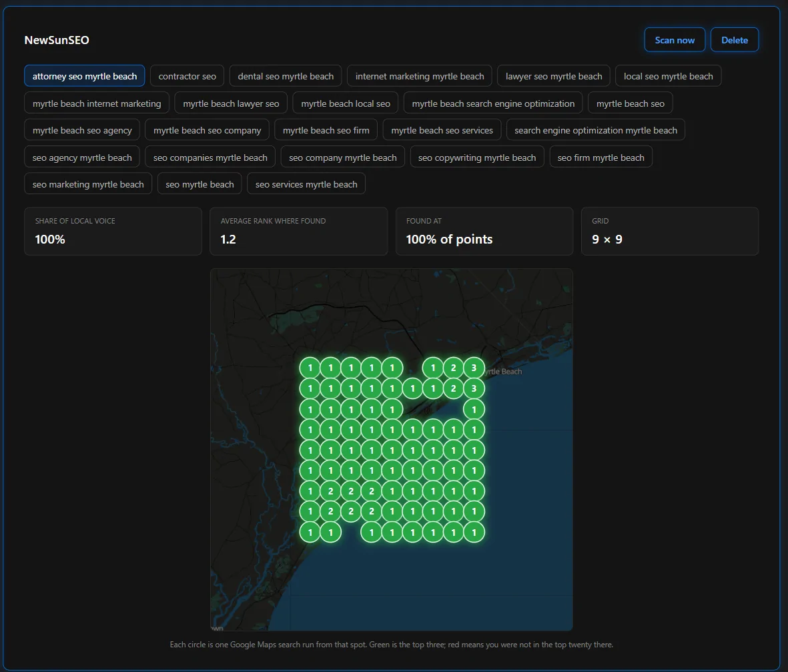
Task: Select search engine optimization myrtle beach
Action: coord(596,130)
